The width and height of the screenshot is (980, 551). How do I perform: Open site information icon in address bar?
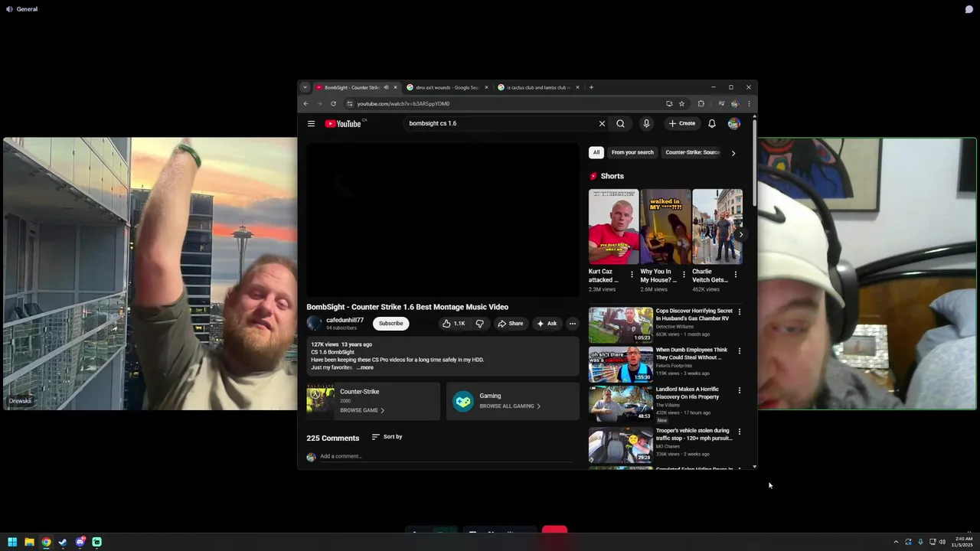[350, 103]
